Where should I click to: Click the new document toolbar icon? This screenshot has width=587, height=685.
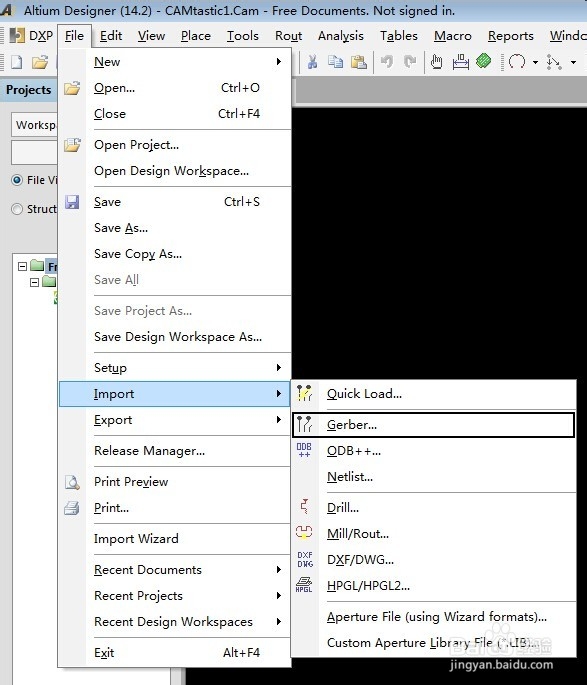[16, 62]
